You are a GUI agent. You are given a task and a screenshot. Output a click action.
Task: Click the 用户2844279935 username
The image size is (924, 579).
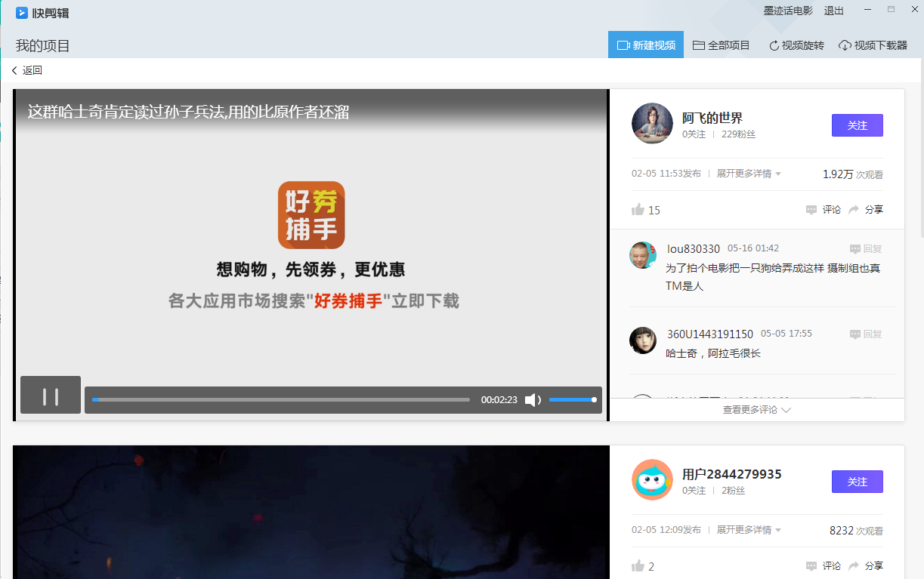pyautogui.click(x=732, y=474)
